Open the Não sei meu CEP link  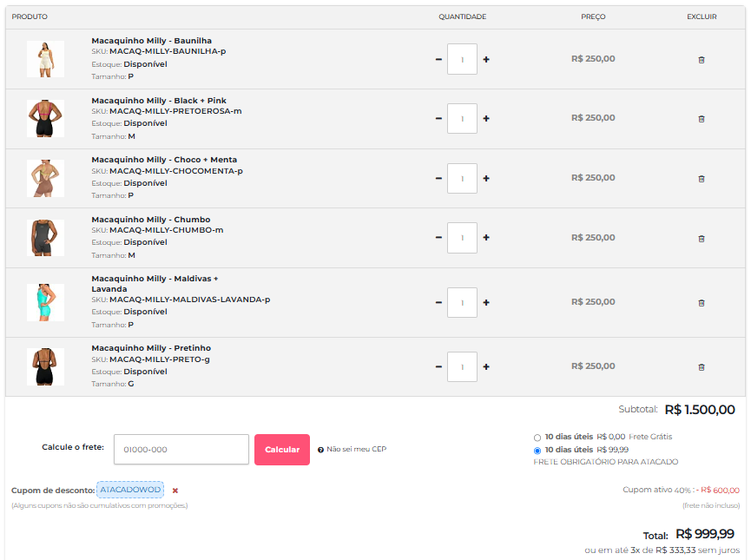(356, 450)
